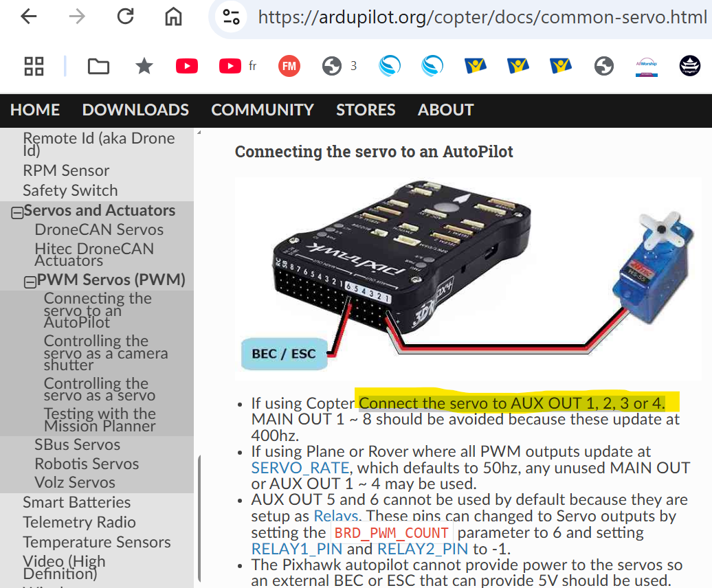Open the COMMUNITY menu item
This screenshot has width=712, height=588.
click(x=263, y=110)
